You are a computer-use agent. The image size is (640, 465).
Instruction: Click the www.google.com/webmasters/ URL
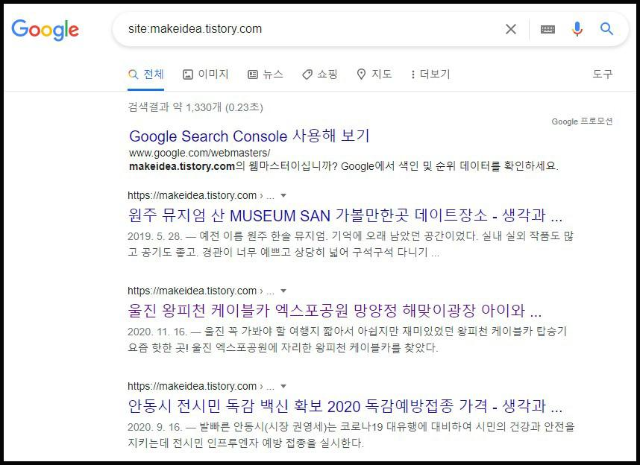pyautogui.click(x=199, y=153)
